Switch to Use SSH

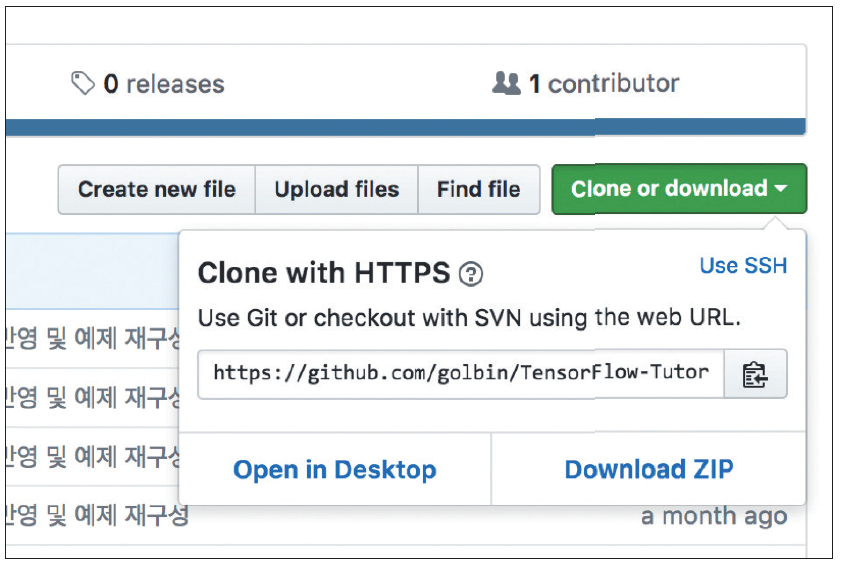(x=743, y=265)
